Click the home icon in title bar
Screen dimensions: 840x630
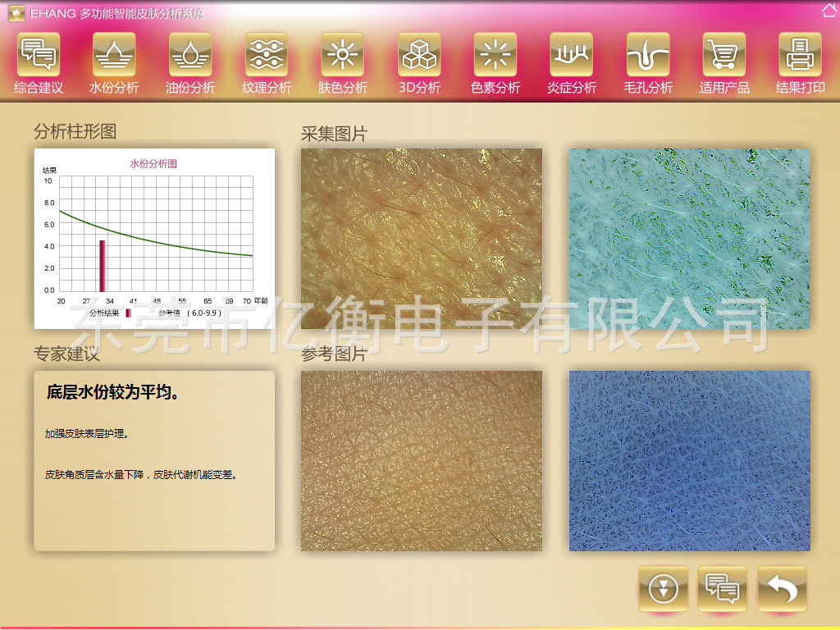(829, 11)
